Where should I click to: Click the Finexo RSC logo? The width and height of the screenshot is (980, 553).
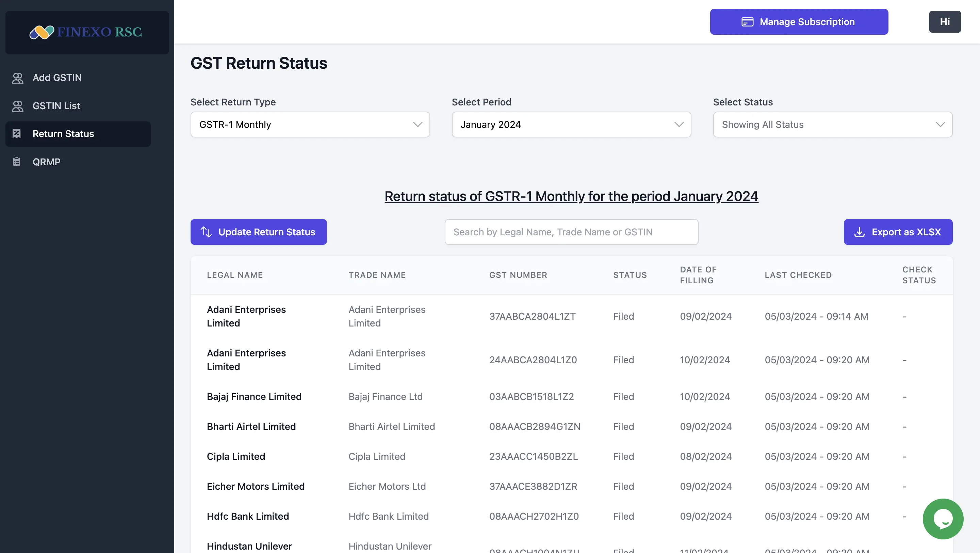click(86, 32)
